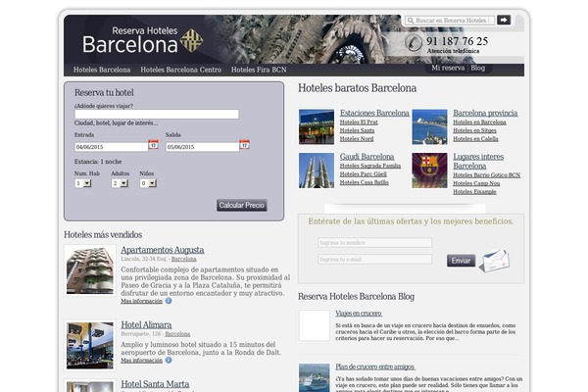Viewport: 588px width, 392px height.
Task: Click the FC Barcelona crest thumbnail
Action: [x=430, y=171]
